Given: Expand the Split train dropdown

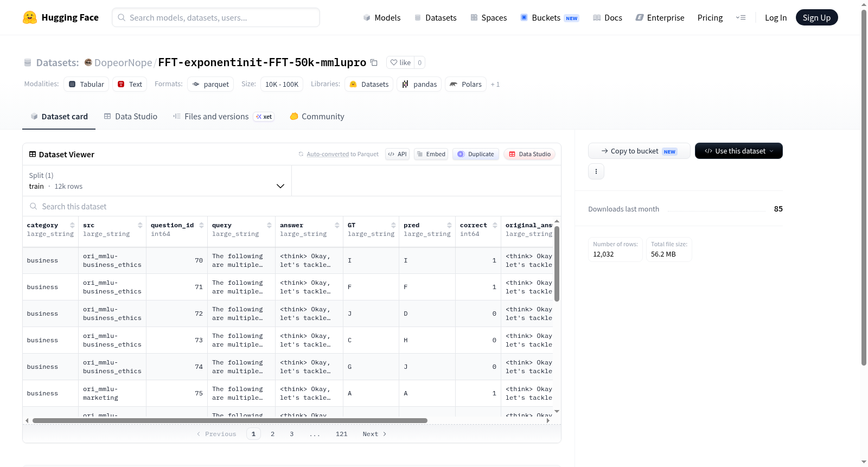Looking at the screenshot, I should pyautogui.click(x=157, y=181).
